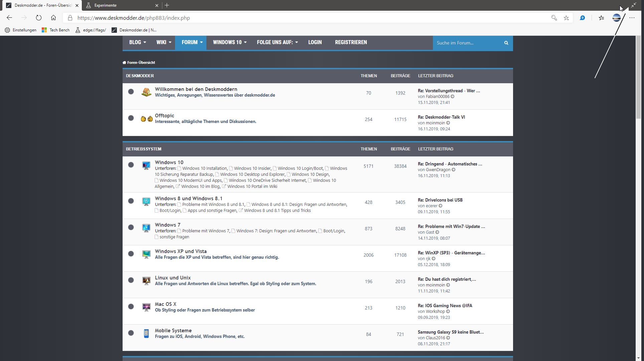Switch to the Deskmodder.de Foren-Übersicht tab

coord(42,5)
